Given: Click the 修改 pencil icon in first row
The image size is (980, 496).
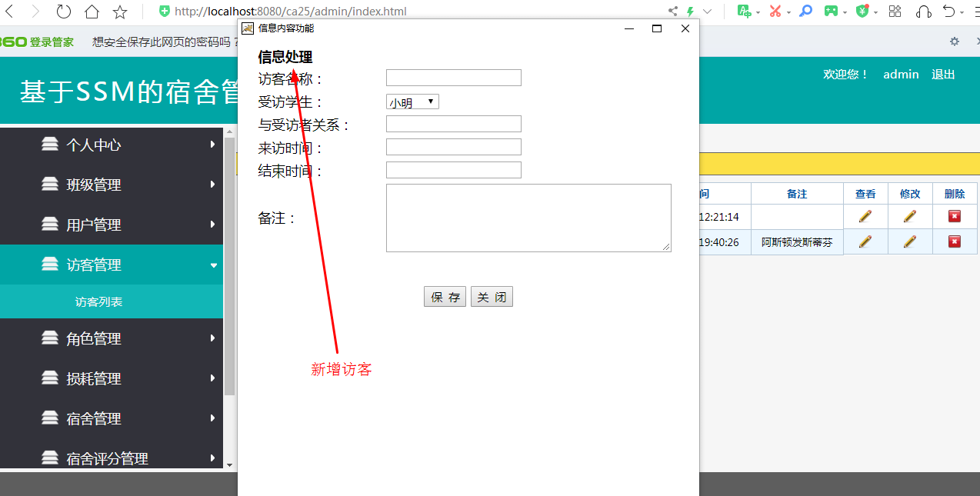Looking at the screenshot, I should point(910,217).
